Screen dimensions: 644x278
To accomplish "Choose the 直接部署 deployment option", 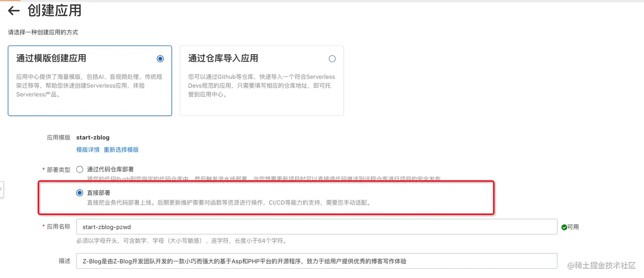I will [x=80, y=193].
